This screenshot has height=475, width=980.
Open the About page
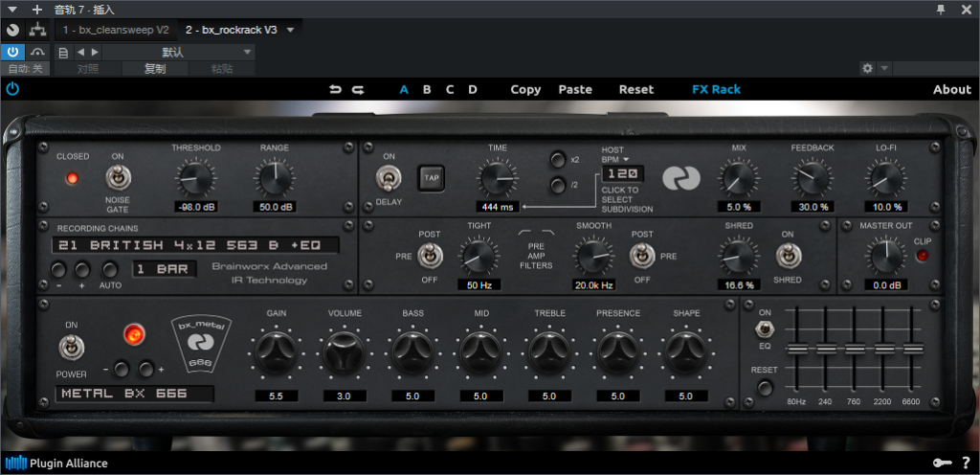click(952, 89)
